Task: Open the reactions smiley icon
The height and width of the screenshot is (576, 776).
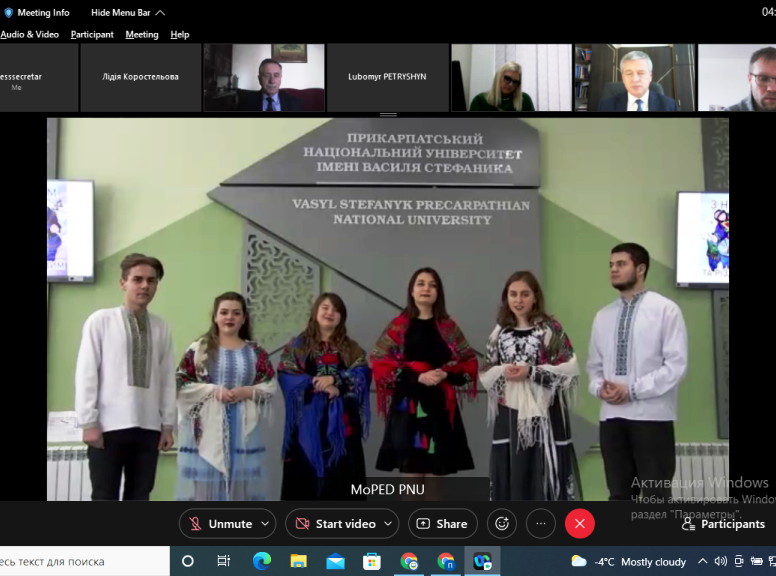Action: tap(502, 524)
